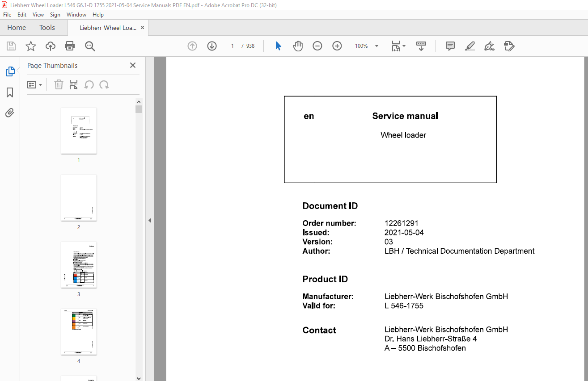
Task: Select page 2 thumbnail
Action: 79,197
